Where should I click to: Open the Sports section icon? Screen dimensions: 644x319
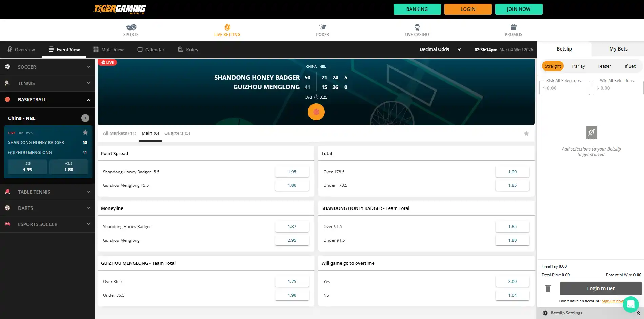click(131, 27)
